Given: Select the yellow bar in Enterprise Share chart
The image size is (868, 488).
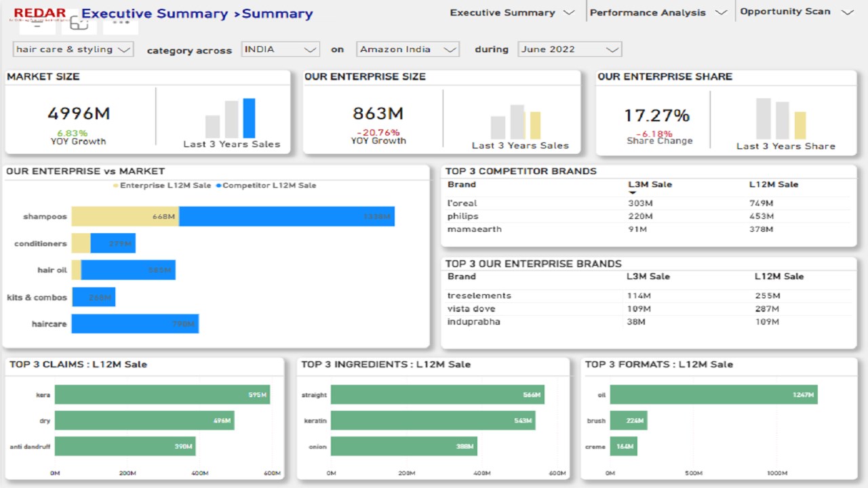Looking at the screenshot, I should coord(800,125).
